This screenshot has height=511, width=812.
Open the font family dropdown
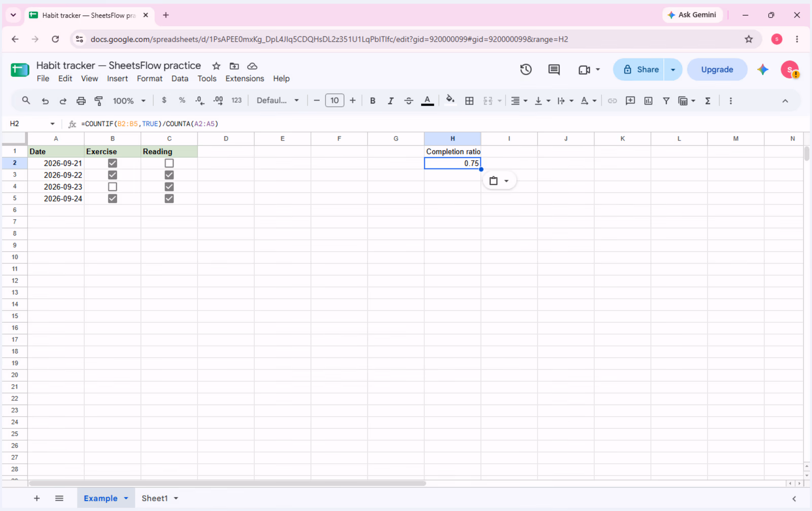(278, 100)
